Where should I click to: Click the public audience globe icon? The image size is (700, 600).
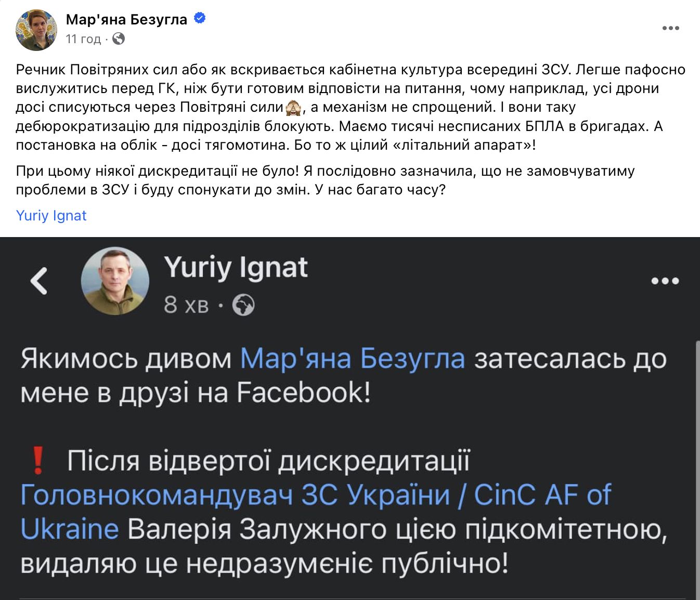coord(119,38)
